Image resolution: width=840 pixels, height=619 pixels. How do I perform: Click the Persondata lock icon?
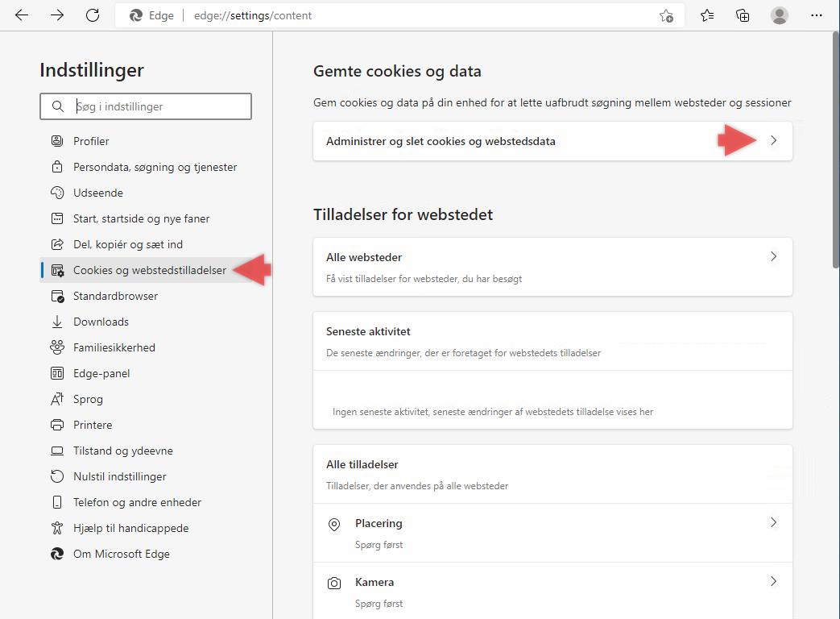(57, 167)
